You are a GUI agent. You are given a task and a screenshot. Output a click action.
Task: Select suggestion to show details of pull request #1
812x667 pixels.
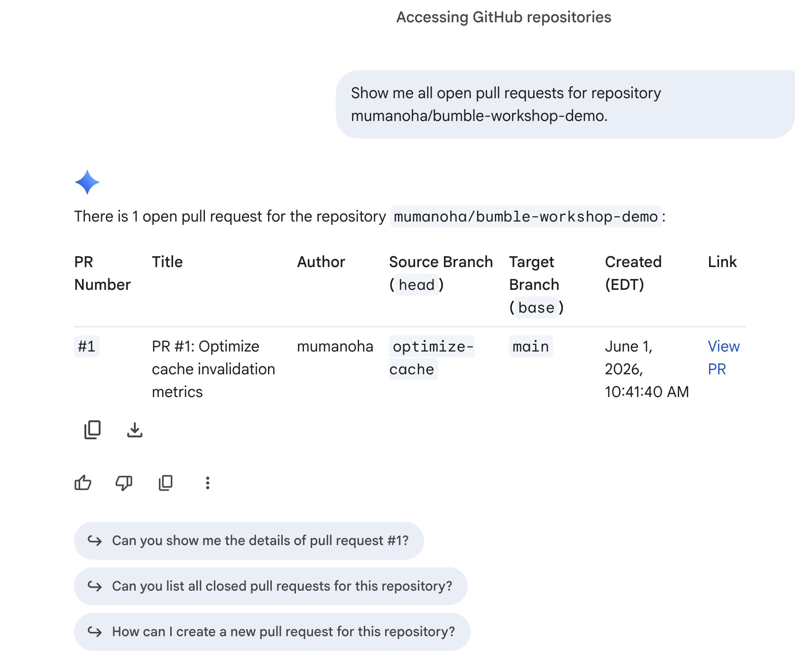249,541
